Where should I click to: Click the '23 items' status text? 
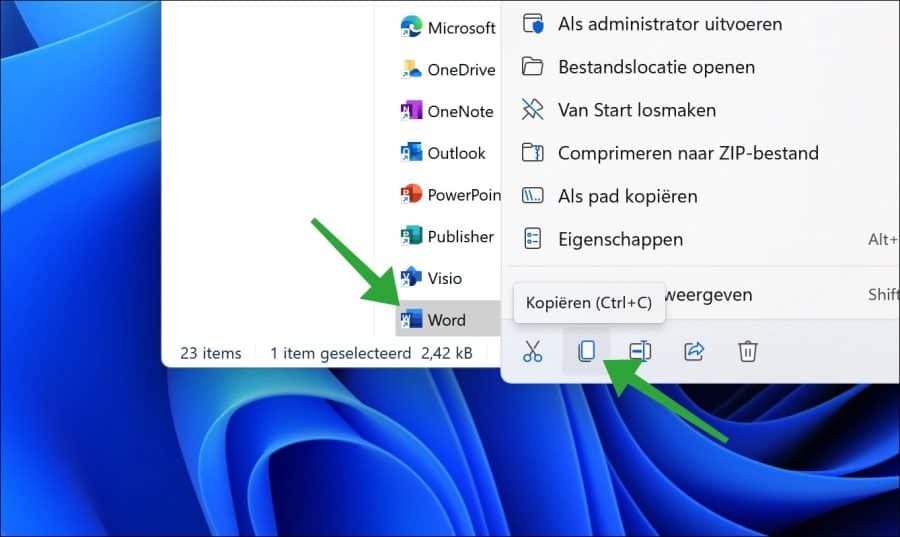pyautogui.click(x=211, y=353)
